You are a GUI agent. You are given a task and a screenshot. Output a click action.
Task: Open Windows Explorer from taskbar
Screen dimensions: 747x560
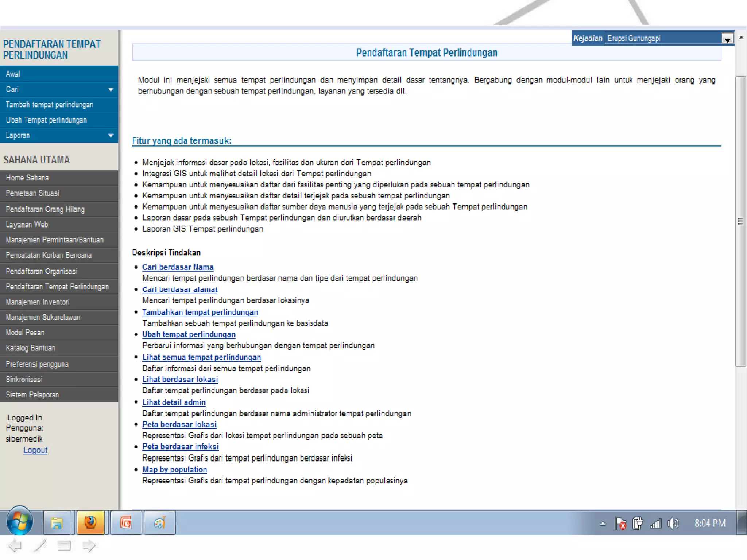57,523
